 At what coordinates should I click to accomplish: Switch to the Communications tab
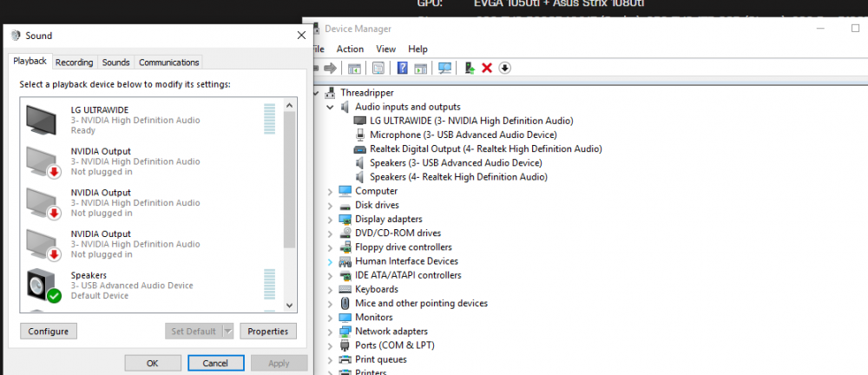pyautogui.click(x=169, y=62)
